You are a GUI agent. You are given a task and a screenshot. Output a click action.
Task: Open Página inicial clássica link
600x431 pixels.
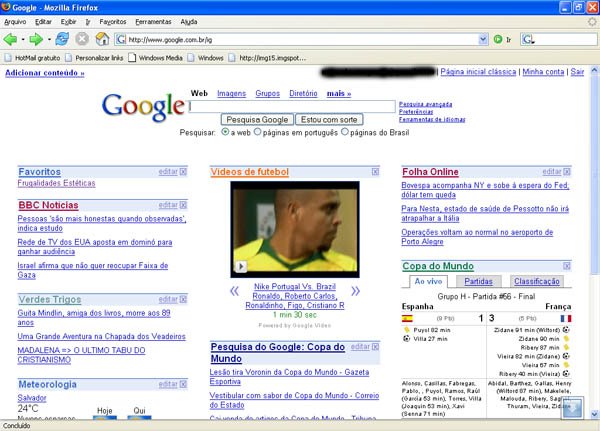click(478, 72)
